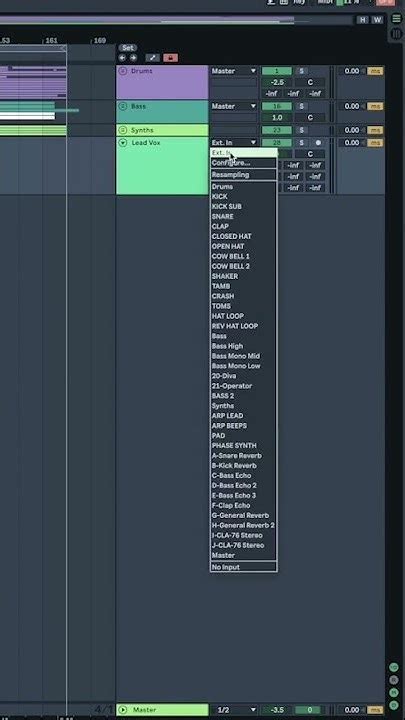Open Master track 1/2 output dropdown

click(234, 710)
